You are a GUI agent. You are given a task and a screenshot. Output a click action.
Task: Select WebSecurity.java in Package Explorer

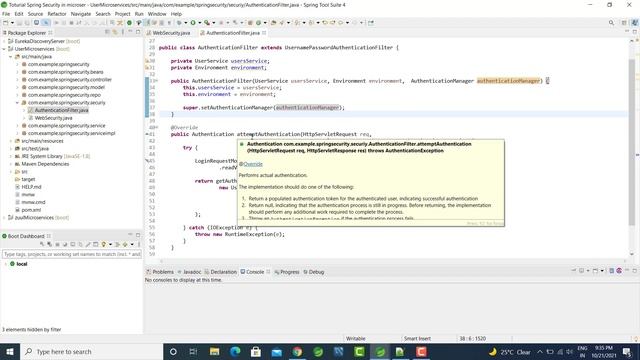(53, 118)
